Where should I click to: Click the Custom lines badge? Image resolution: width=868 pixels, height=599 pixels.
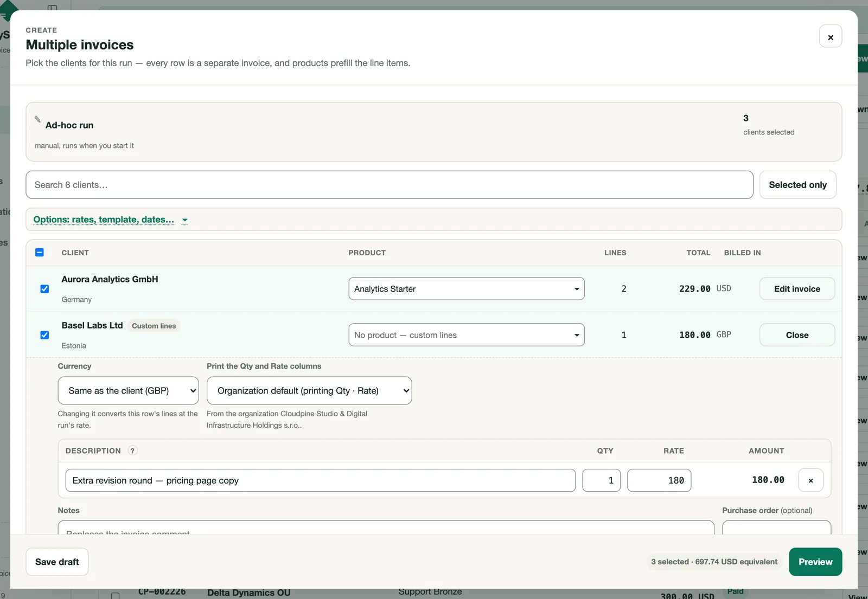[x=154, y=326]
